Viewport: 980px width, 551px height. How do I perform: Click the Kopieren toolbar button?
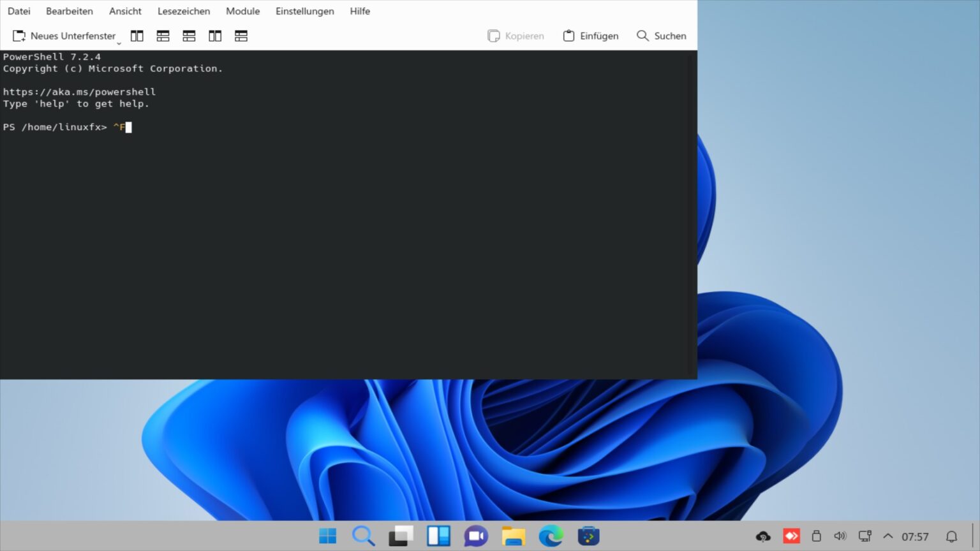516,36
